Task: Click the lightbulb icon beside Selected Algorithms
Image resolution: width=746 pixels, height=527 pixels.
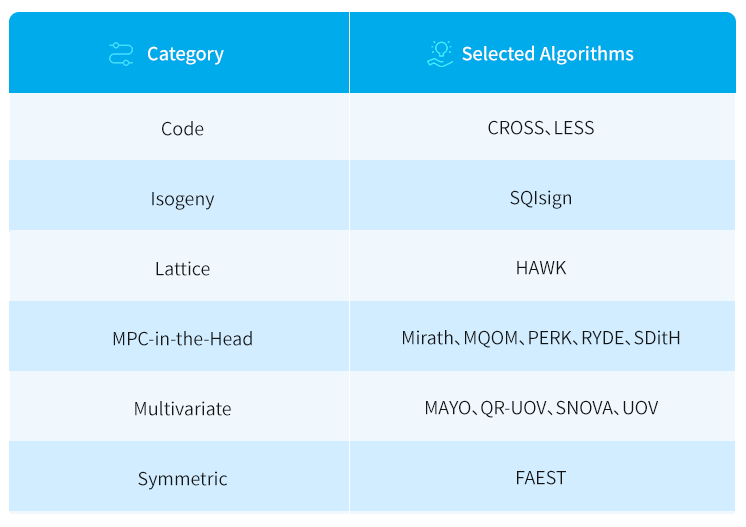Action: click(x=440, y=53)
